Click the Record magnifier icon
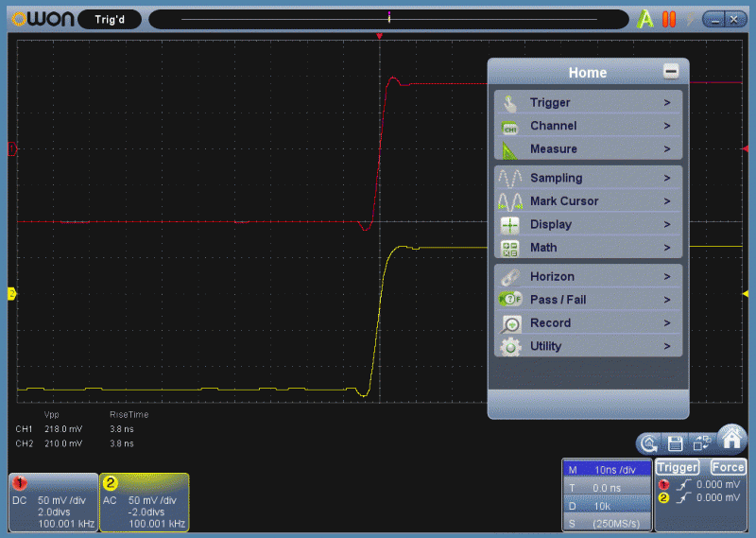 tap(510, 323)
